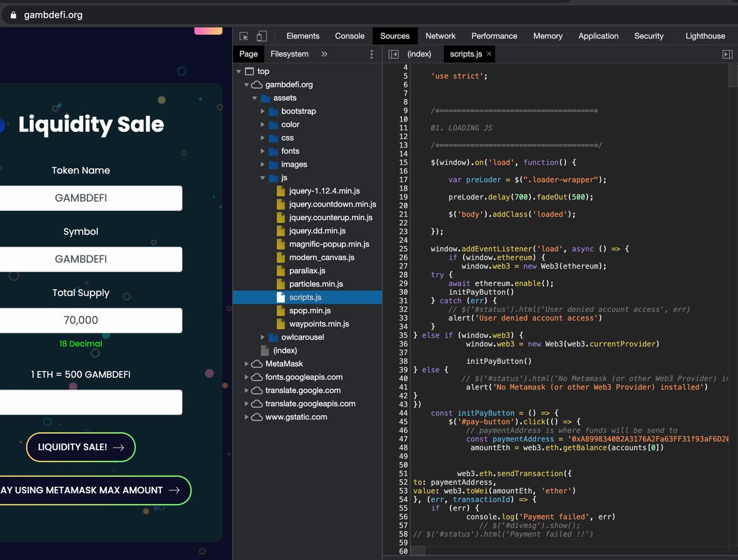Click the gambdefi.org cloud domain icon

257,85
